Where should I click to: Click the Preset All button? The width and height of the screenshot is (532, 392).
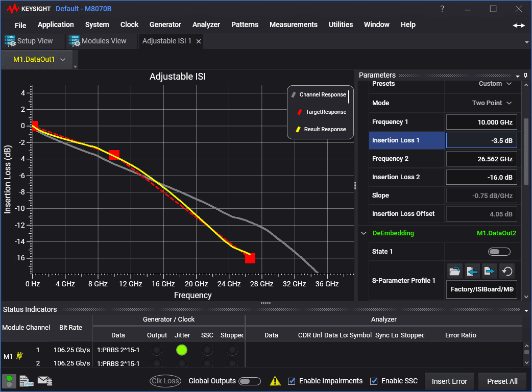[x=502, y=381]
